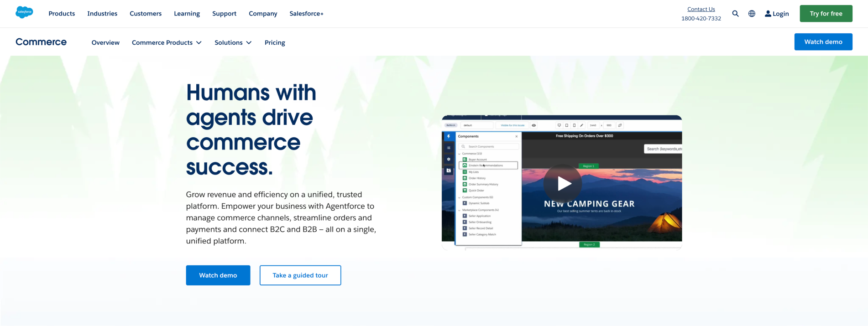Open the globe language selector
868x326 pixels.
[752, 14]
